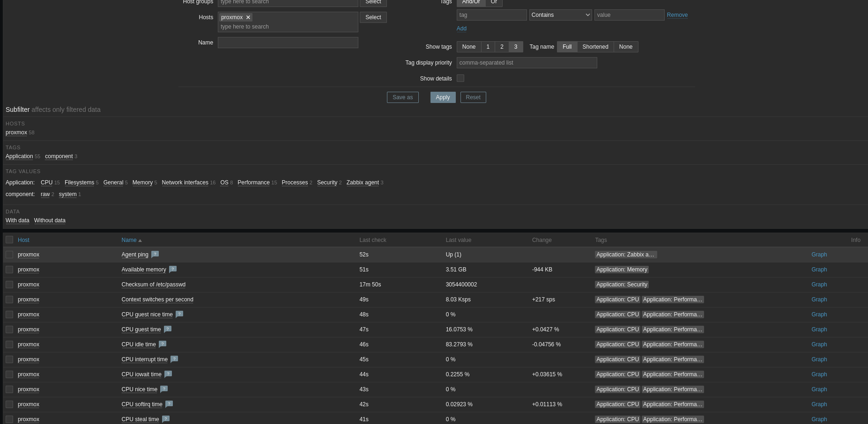Click help icon next to Agent ping
The image size is (868, 424).
coord(155,254)
